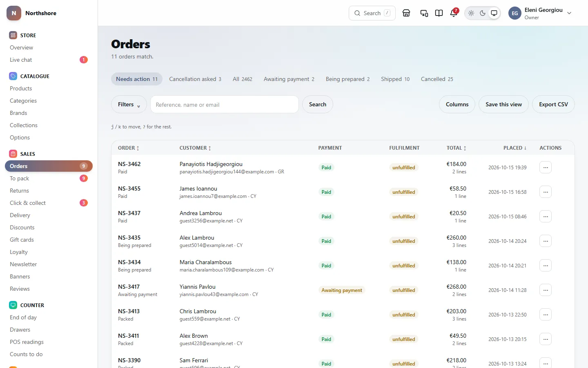588x368 pixels.
Task: Click the COUNTER section icon
Action: click(x=13, y=305)
